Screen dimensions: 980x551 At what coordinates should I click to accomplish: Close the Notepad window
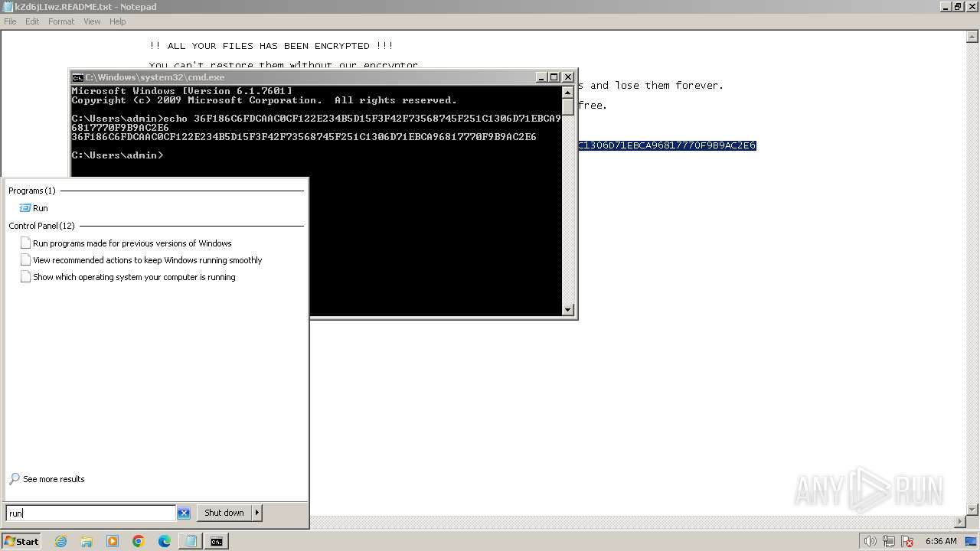click(972, 7)
